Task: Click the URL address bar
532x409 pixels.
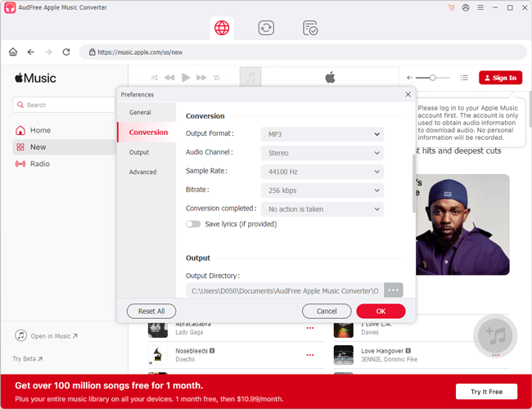Action: click(303, 52)
